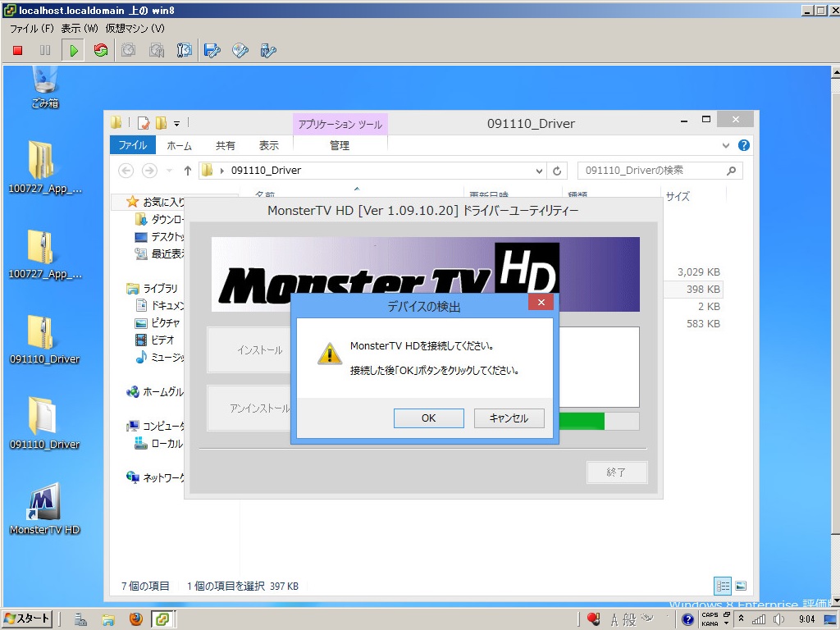Screen dimensions: 840x630
Task: Click the インストール button in MonsterTV utility
Action: [249, 349]
